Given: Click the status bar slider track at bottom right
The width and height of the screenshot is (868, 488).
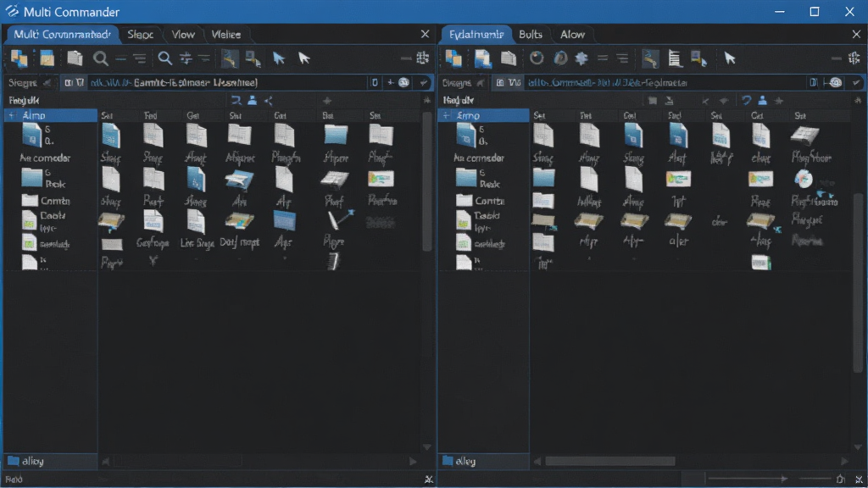Looking at the screenshot, I should (748, 479).
